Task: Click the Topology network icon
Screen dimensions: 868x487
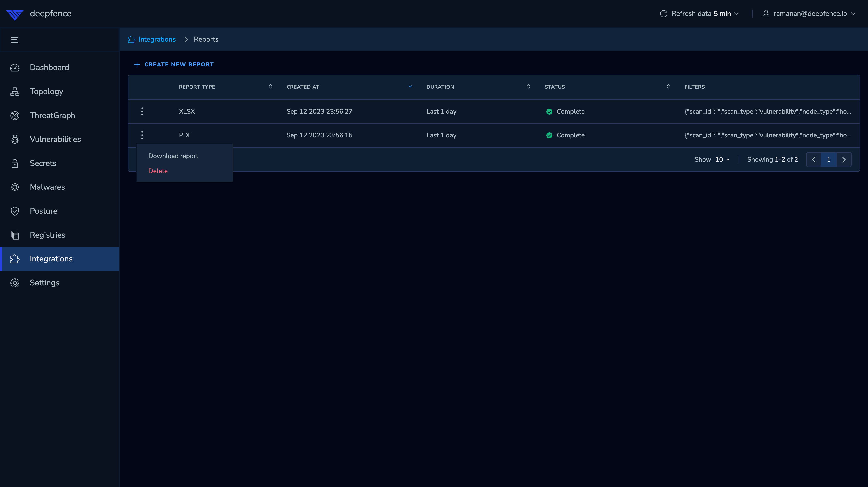Action: pyautogui.click(x=15, y=92)
